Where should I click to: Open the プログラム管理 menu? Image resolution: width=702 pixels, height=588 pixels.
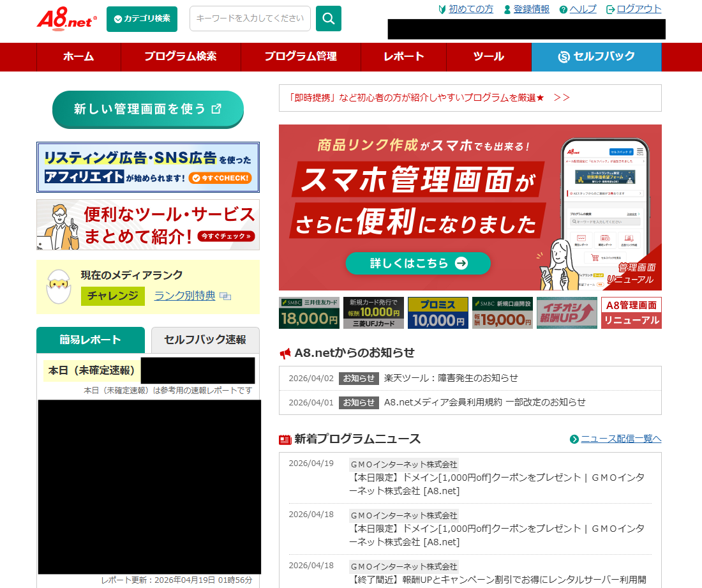pos(301,57)
